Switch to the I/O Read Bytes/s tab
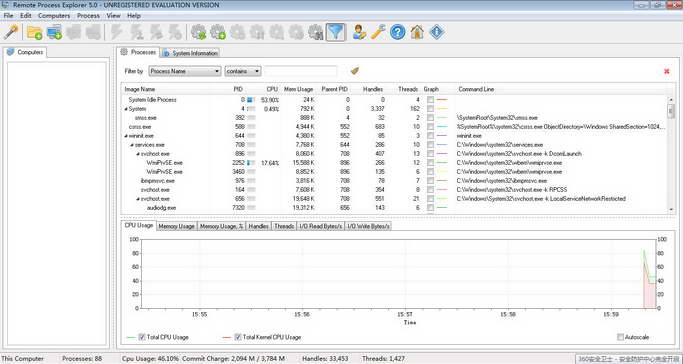The image size is (683, 364). point(321,226)
